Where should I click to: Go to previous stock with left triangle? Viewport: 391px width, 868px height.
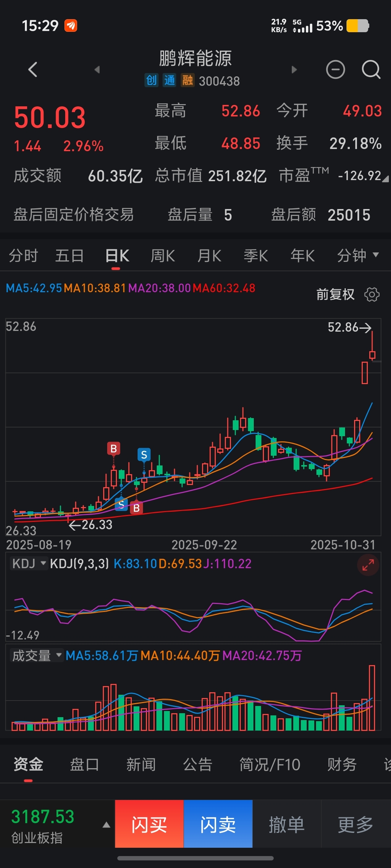[97, 69]
